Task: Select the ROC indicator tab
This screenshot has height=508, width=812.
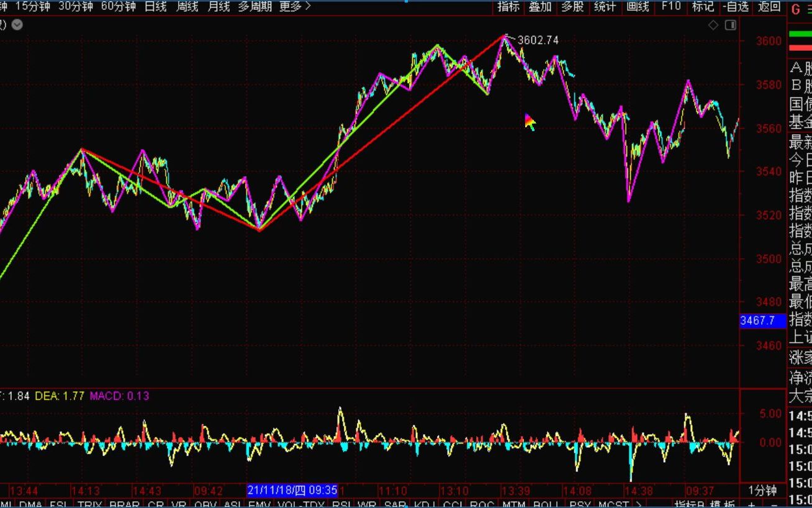Action: (482, 505)
